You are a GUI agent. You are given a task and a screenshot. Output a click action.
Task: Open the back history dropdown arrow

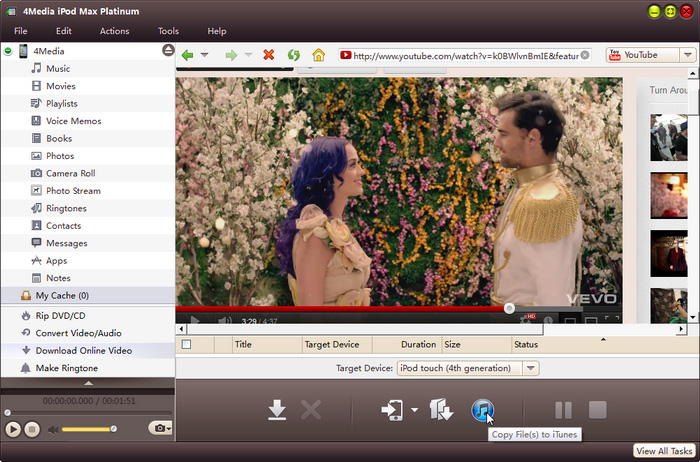204,55
